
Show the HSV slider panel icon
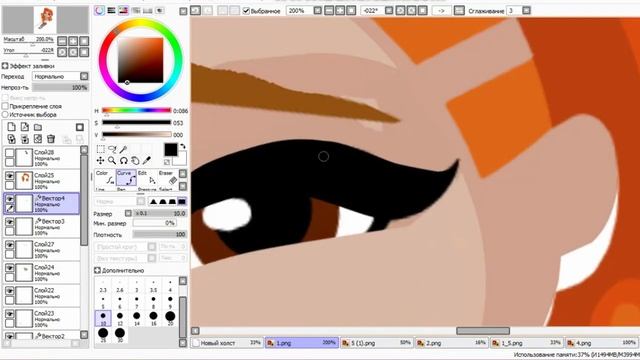tap(123, 11)
